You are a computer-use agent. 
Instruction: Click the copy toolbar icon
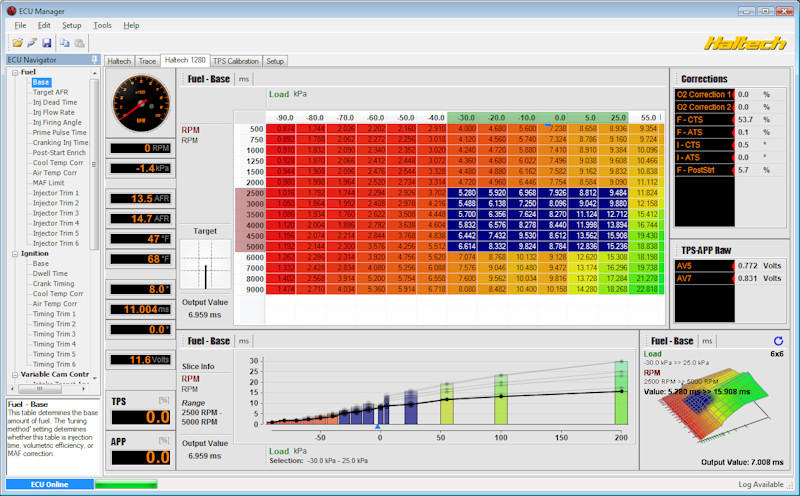coord(65,43)
